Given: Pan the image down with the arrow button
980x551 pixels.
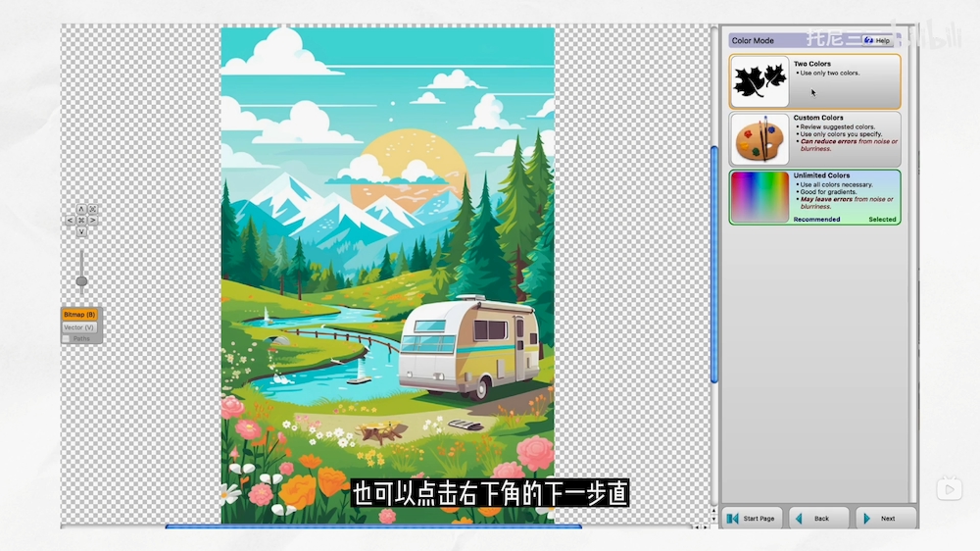Looking at the screenshot, I should point(81,232).
